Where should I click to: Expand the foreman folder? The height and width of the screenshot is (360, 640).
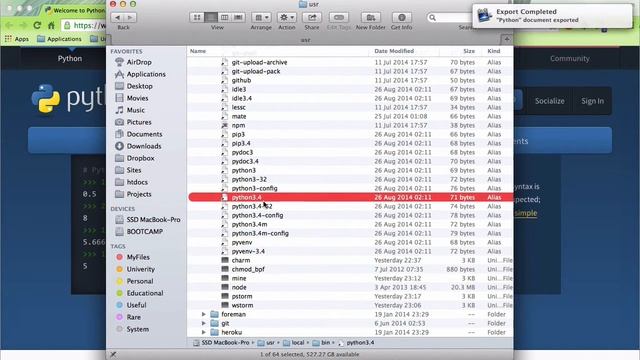(204, 314)
